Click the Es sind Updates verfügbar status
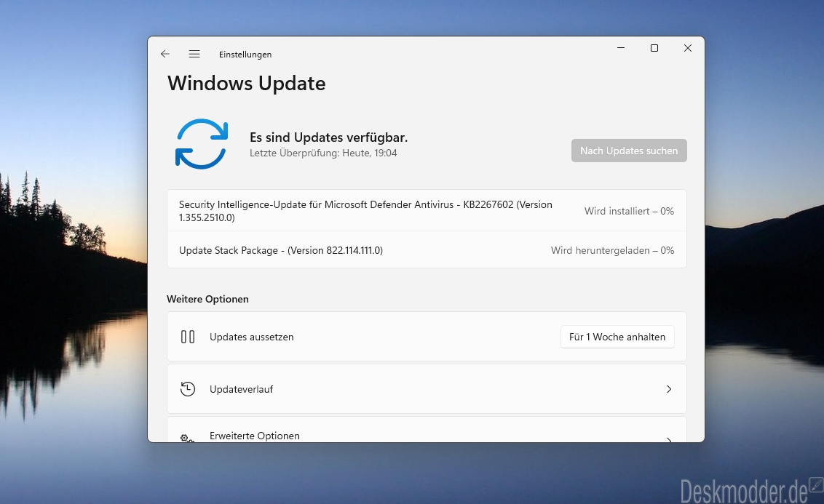Image resolution: width=824 pixels, height=504 pixels. pos(328,137)
